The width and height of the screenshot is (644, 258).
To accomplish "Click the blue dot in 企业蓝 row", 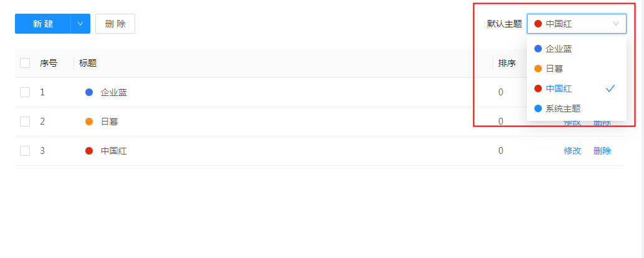I will (x=89, y=92).
